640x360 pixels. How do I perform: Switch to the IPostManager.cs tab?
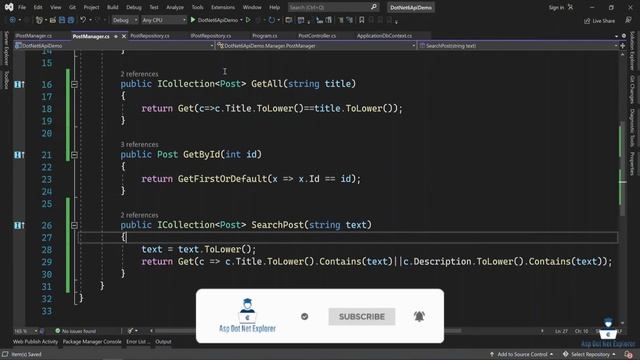coord(33,36)
